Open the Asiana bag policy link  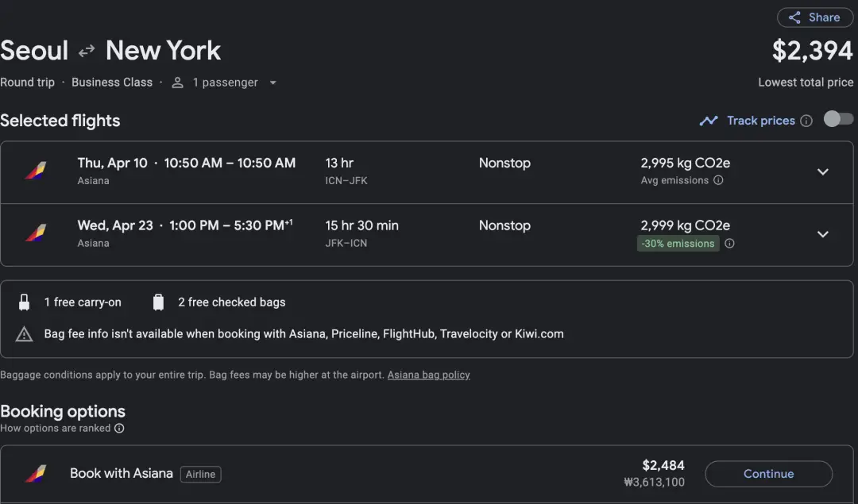click(428, 375)
